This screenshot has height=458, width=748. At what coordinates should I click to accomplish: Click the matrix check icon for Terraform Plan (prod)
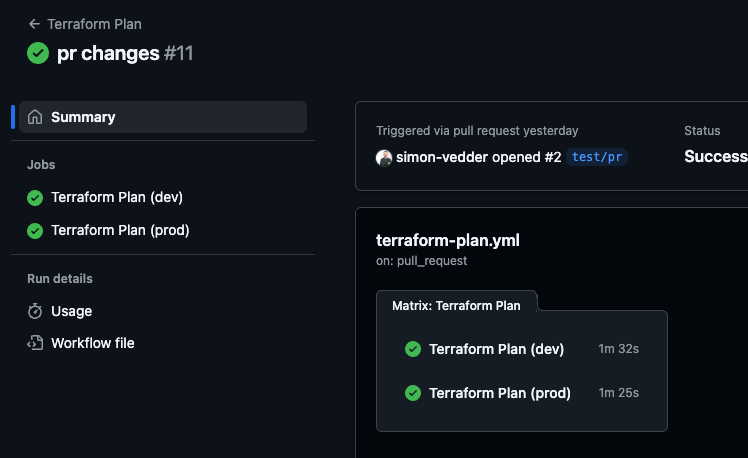point(412,393)
